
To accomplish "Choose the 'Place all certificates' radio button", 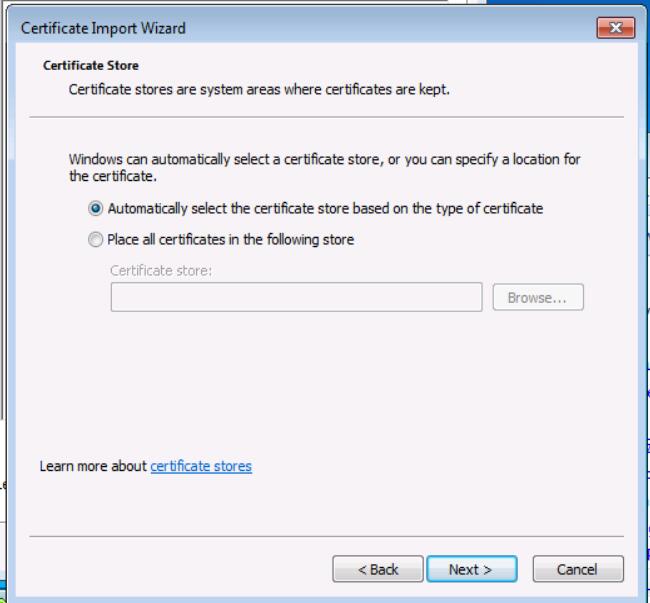I will pyautogui.click(x=96, y=240).
